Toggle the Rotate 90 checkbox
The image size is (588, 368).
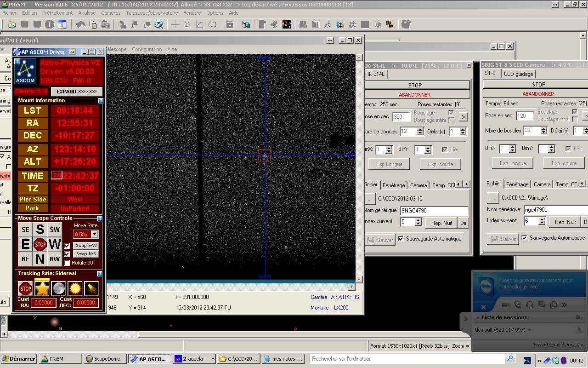tap(67, 263)
